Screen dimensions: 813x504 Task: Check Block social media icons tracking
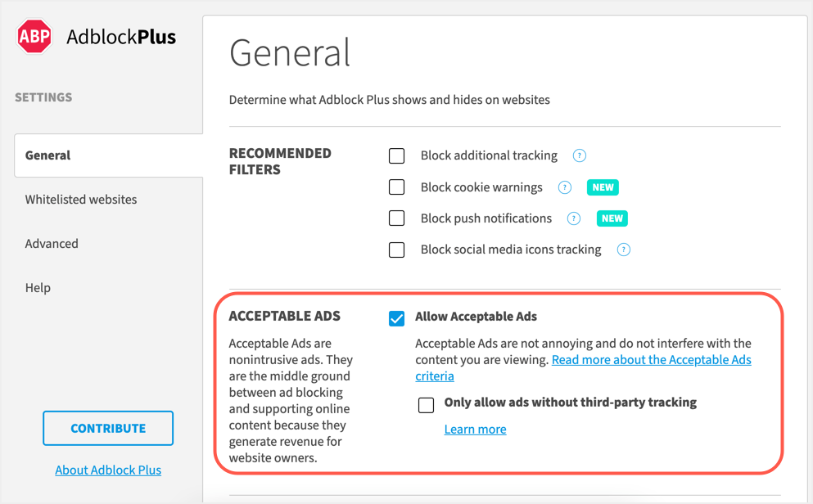pos(397,250)
